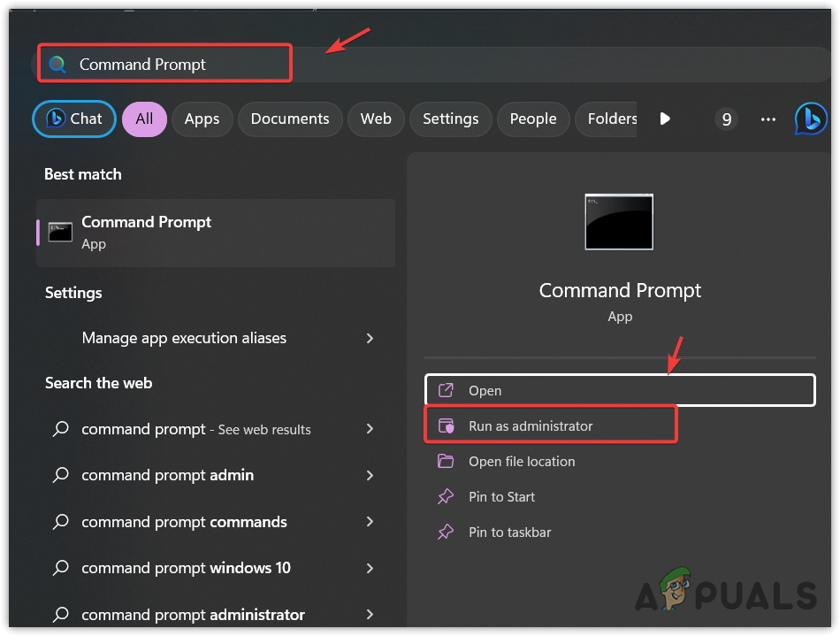Switch to the Documents filter tab
Viewport: 840px width, 636px height.
point(290,119)
